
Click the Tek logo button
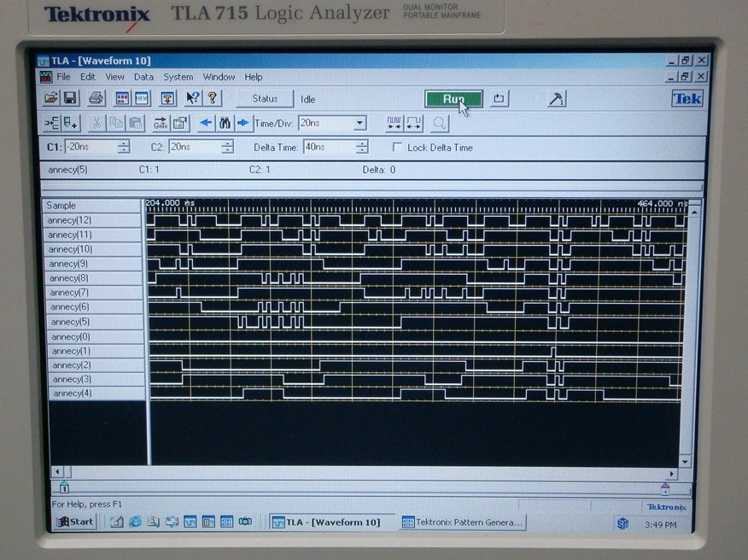pyautogui.click(x=687, y=99)
